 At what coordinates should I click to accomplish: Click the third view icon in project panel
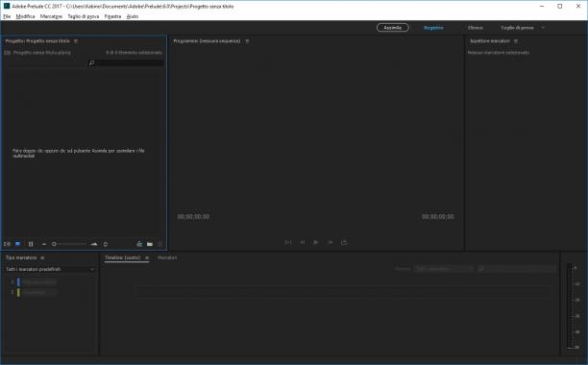pos(31,244)
